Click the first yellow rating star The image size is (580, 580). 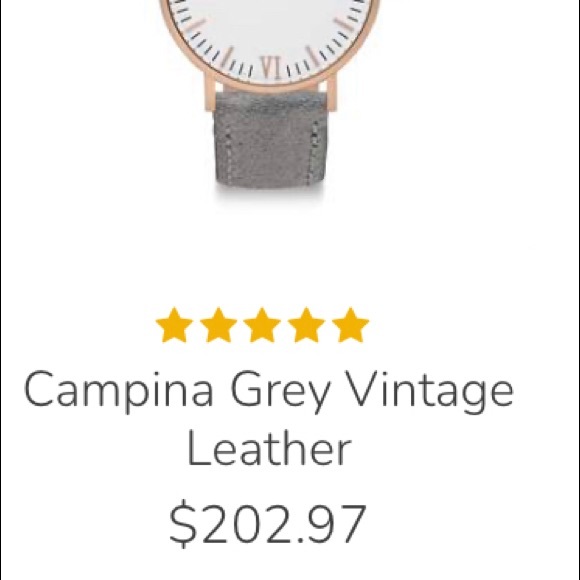[x=174, y=325]
